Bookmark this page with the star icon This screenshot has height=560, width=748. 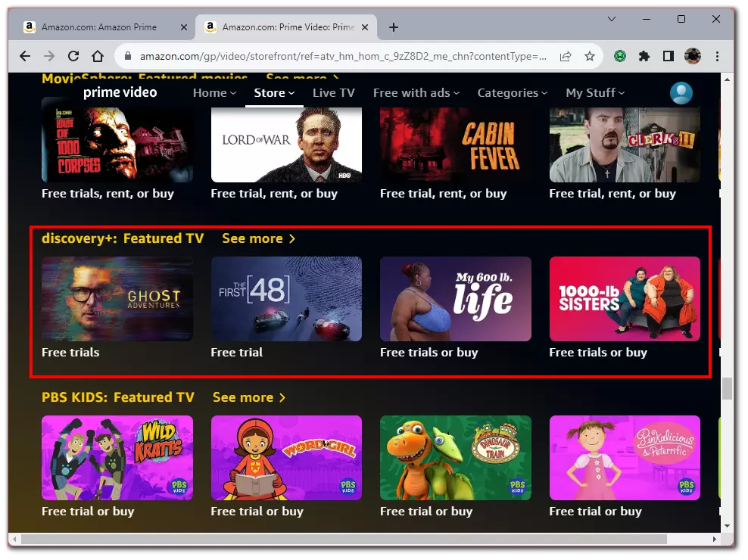coord(590,56)
